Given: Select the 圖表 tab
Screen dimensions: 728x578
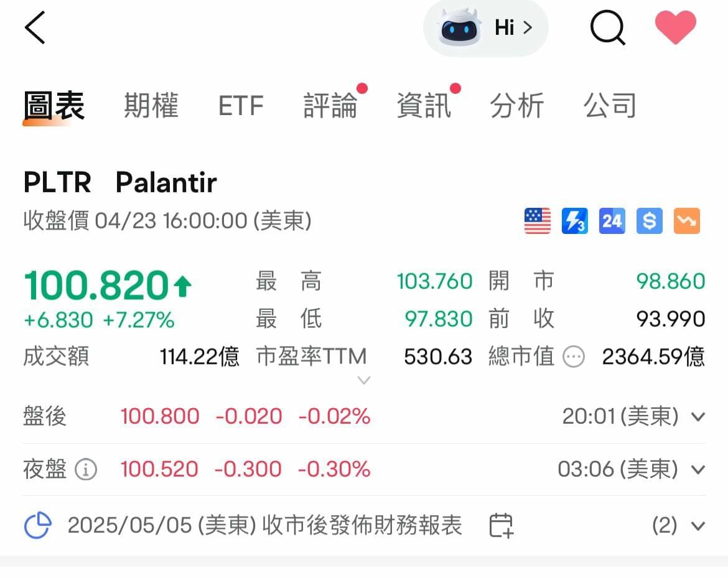Looking at the screenshot, I should 54,106.
